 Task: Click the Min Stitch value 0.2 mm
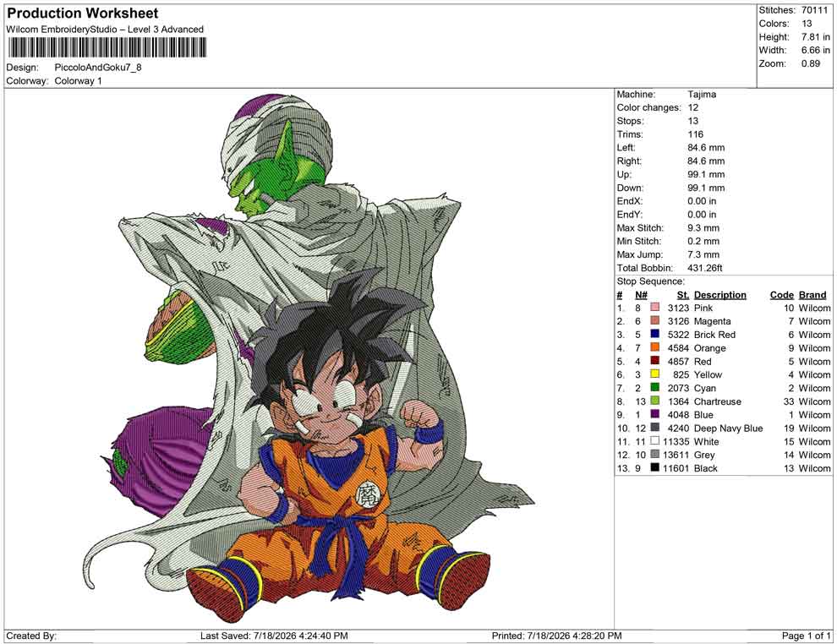tap(703, 241)
